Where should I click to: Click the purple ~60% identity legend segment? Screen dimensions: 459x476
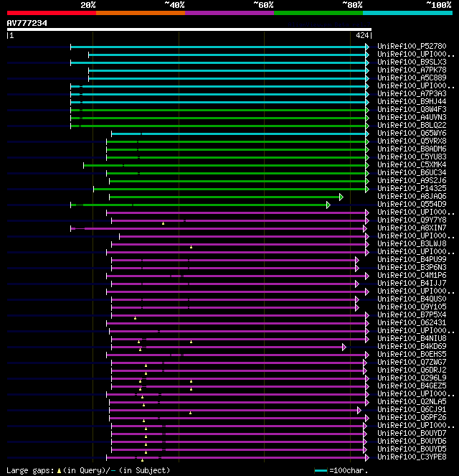229,13
